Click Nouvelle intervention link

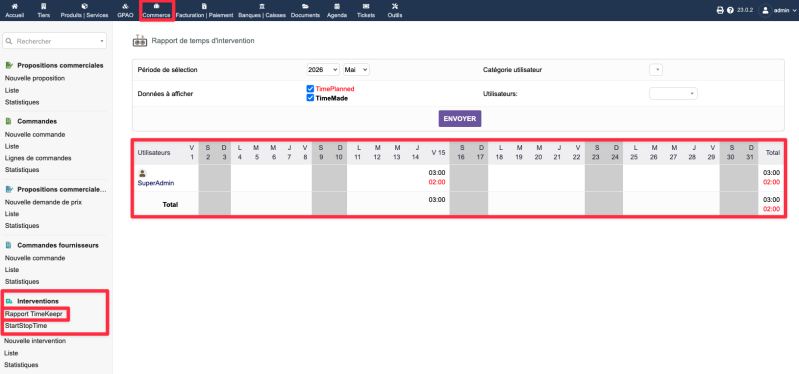35,341
